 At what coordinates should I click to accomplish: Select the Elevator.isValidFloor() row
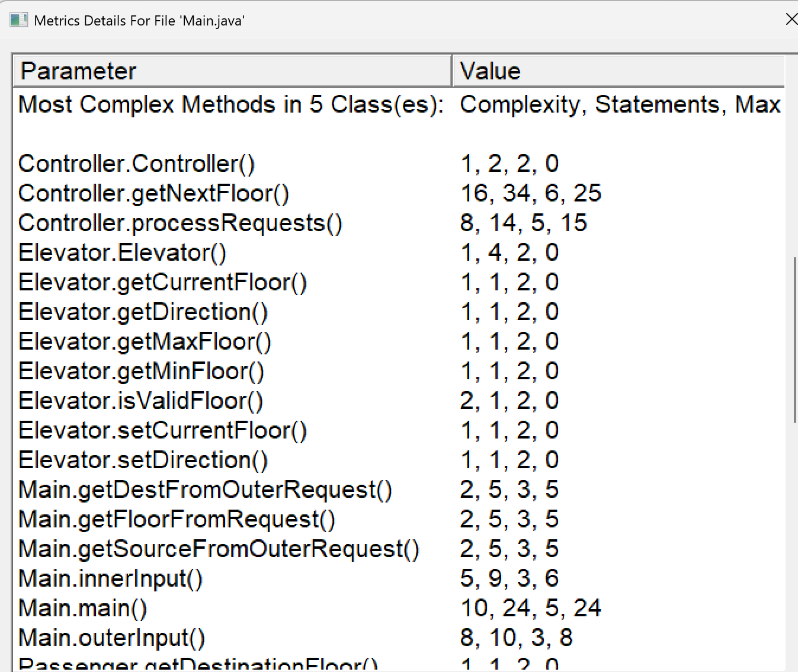(x=141, y=401)
